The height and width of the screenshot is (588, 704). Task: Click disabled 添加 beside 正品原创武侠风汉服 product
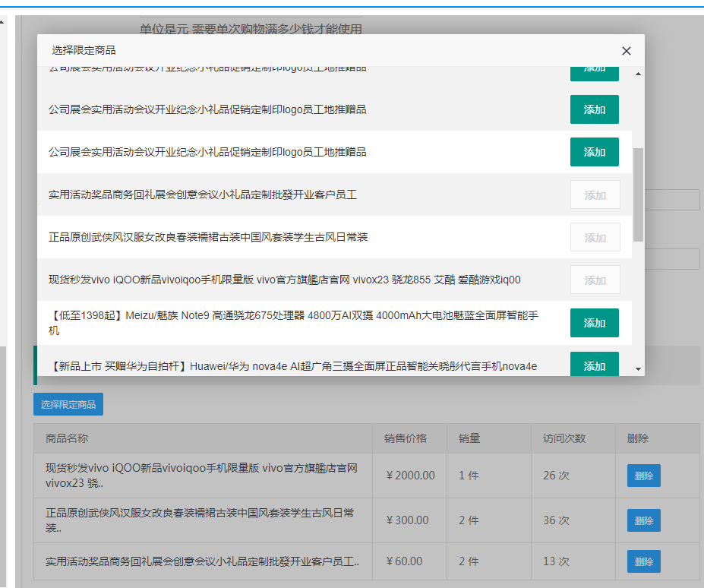point(595,238)
